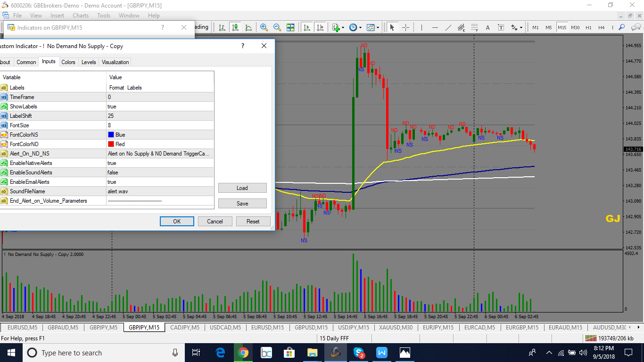644x362 pixels.
Task: Click the Load button
Action: click(x=242, y=188)
